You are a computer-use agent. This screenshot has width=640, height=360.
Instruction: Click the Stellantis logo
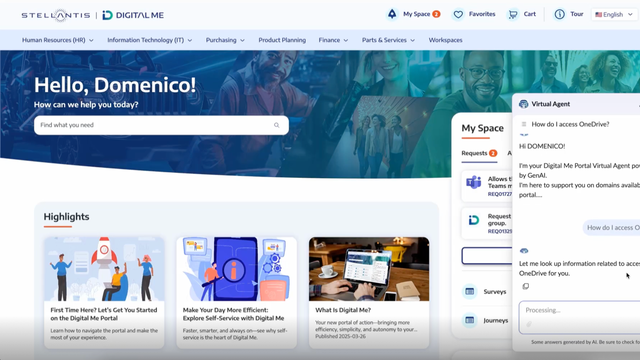point(56,15)
